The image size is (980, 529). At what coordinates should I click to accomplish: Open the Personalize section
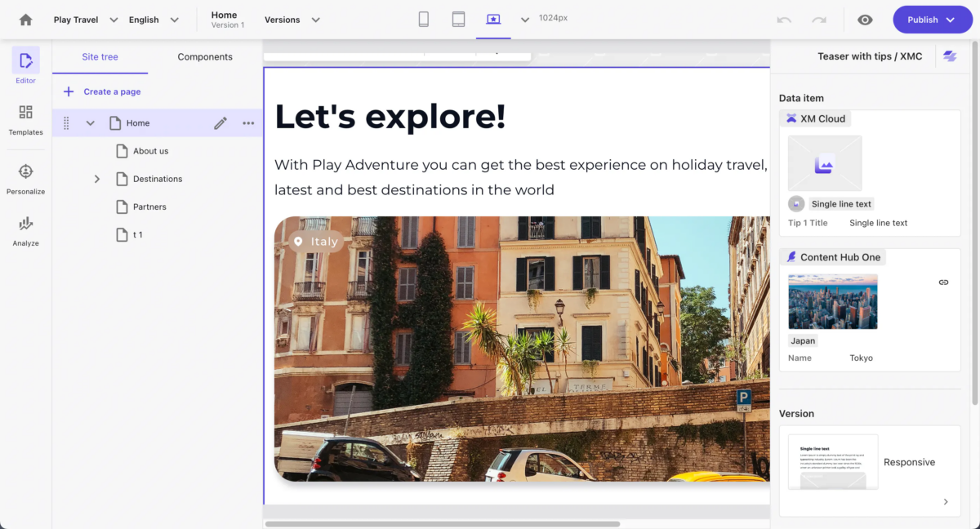[x=25, y=179]
